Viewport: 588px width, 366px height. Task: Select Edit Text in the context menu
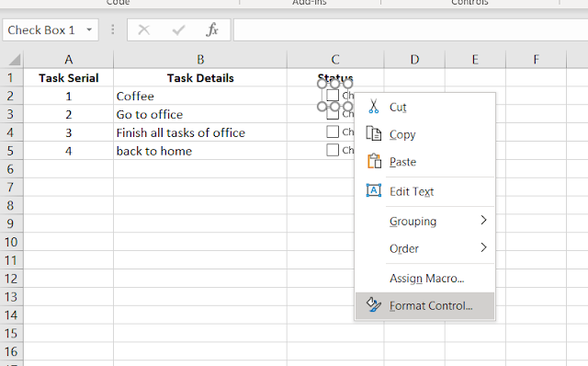point(424,191)
